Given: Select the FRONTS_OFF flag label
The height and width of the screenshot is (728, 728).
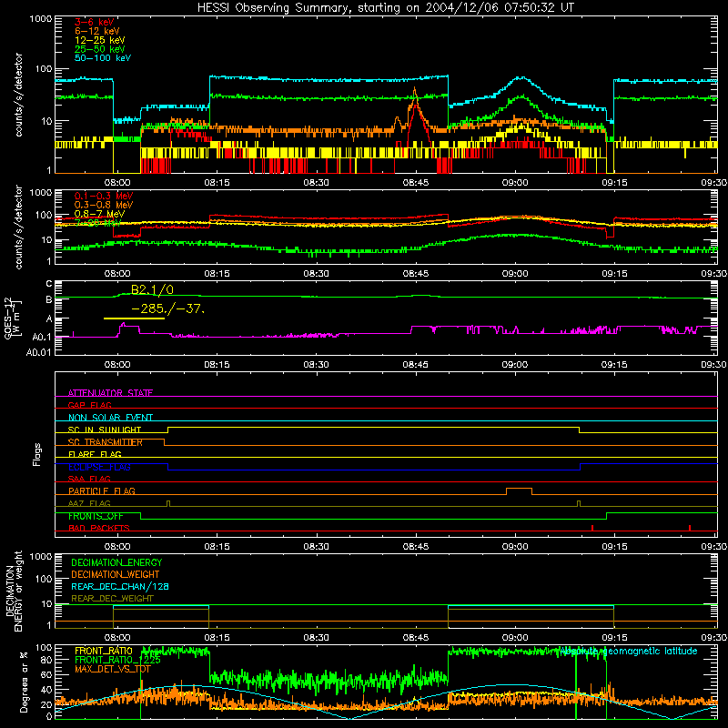Looking at the screenshot, I should (96, 516).
